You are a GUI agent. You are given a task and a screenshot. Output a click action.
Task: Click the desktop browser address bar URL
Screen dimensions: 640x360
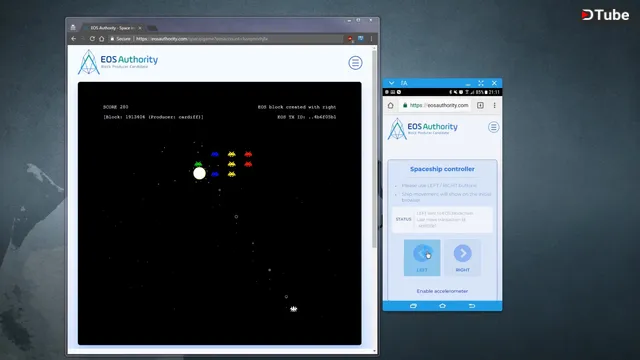pos(202,39)
